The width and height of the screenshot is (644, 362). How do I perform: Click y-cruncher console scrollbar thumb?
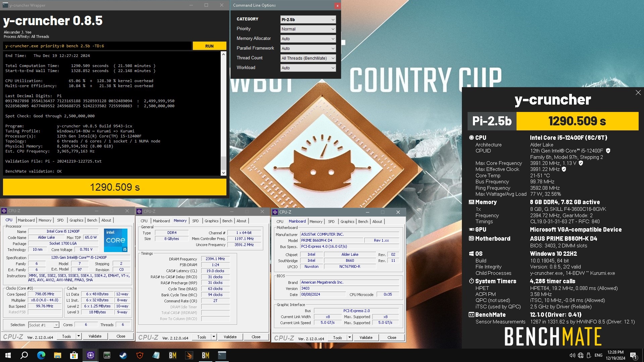[x=223, y=163]
